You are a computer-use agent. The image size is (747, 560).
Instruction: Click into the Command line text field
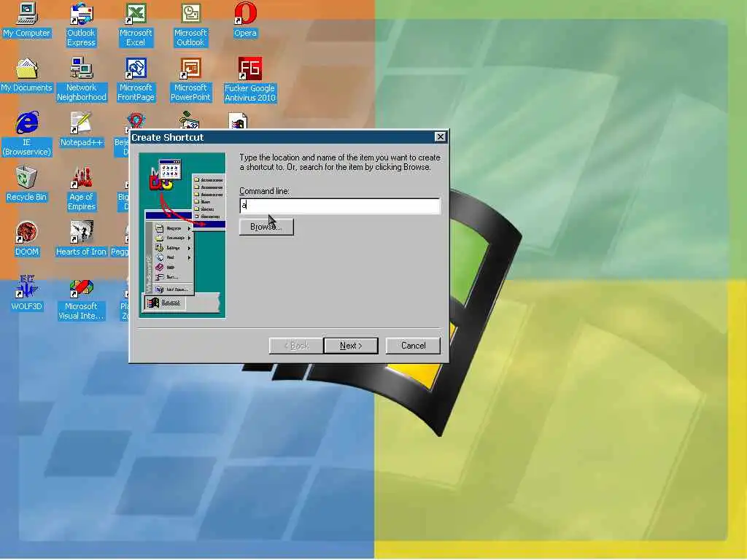[340, 206]
